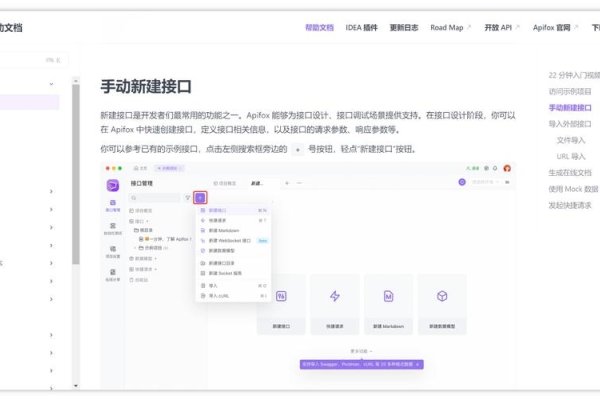Viewport: 600px width, 400px height.
Task: Open the Road Map external link
Action: click(450, 28)
